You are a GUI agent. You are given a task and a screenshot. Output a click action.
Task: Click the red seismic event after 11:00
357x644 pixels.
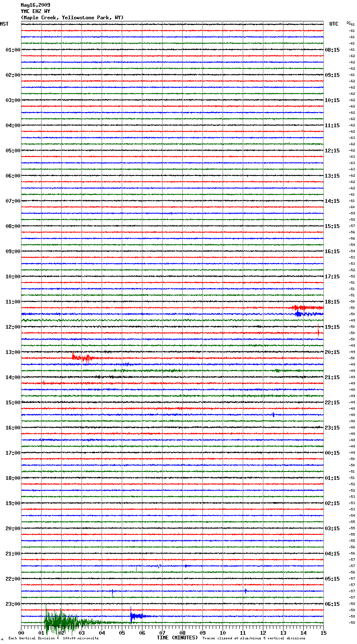[x=307, y=308]
